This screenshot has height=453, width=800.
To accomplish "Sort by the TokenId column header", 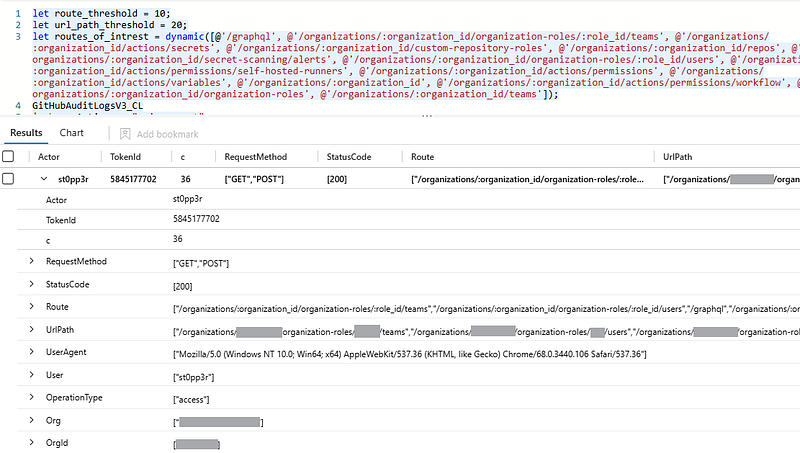I will click(125, 157).
